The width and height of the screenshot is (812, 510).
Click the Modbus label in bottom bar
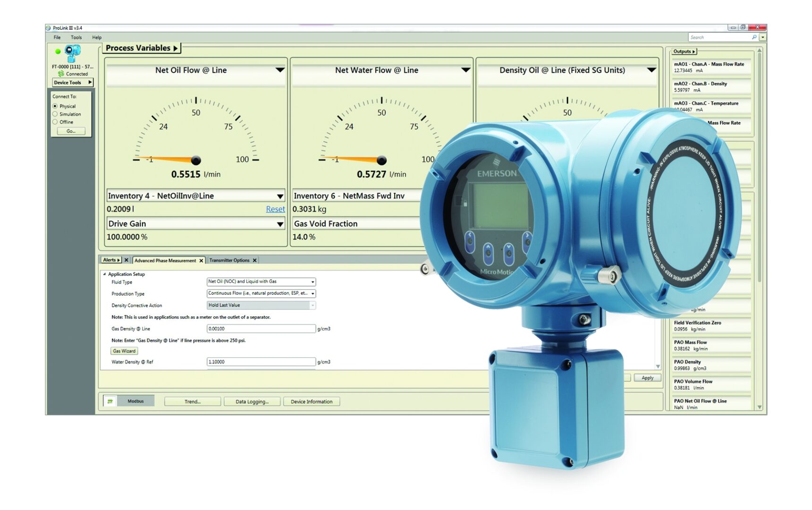point(135,401)
